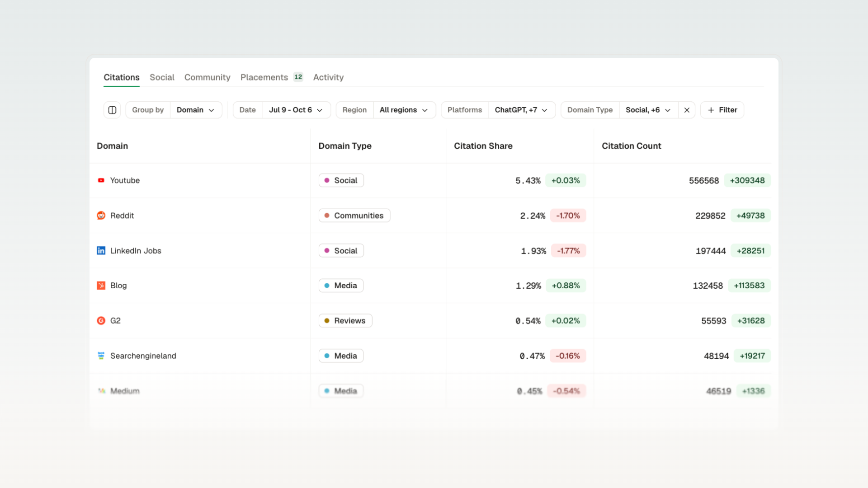Click the LinkedIn Jobs logo icon

tap(101, 250)
